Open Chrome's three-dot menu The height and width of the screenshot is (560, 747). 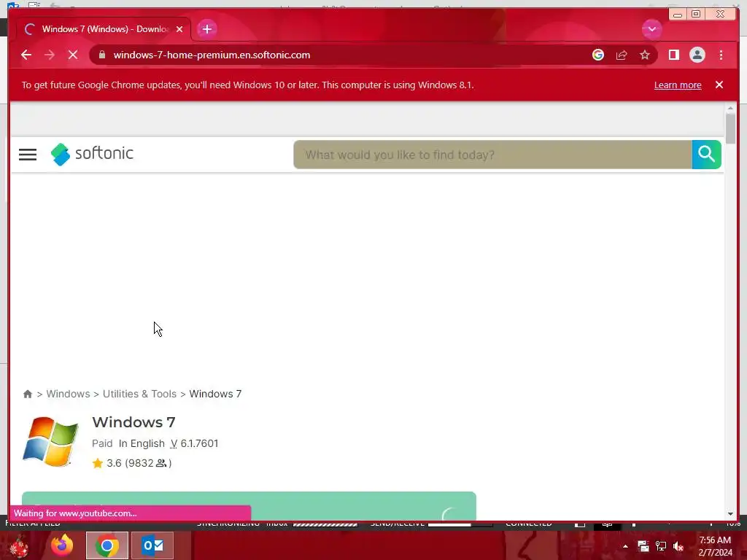[721, 55]
